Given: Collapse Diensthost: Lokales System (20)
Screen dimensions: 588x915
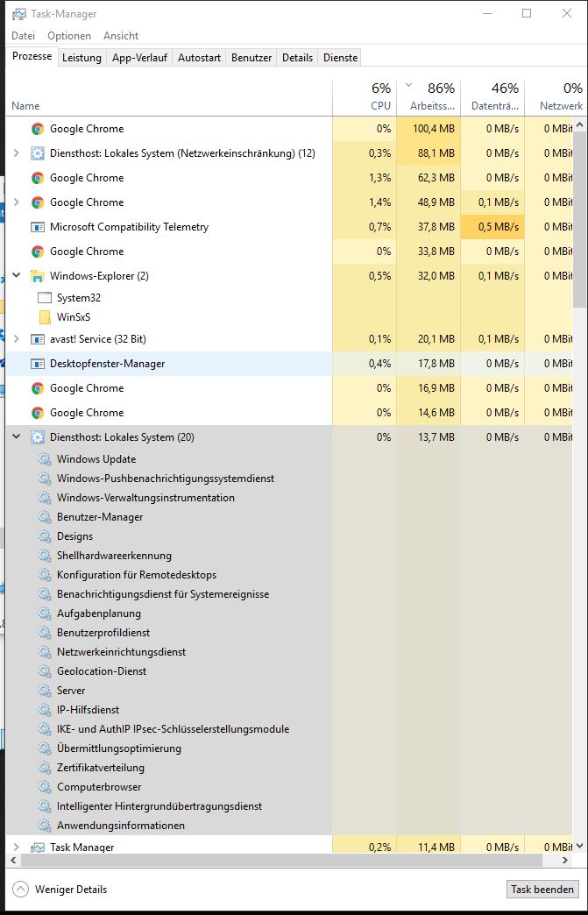Looking at the screenshot, I should point(17,436).
